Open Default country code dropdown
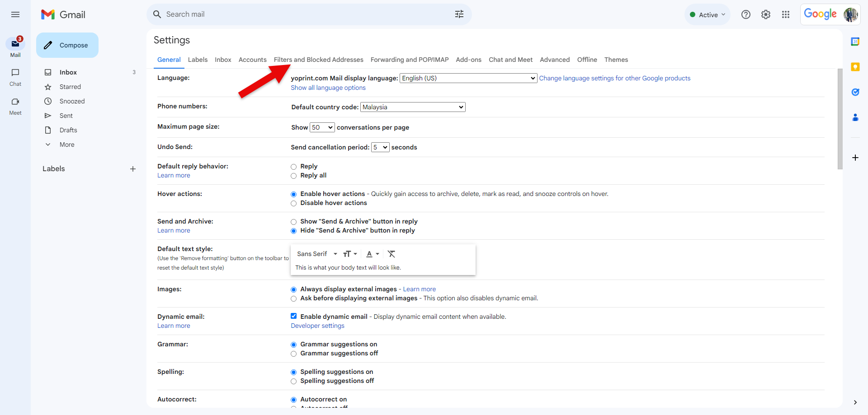 click(x=413, y=107)
